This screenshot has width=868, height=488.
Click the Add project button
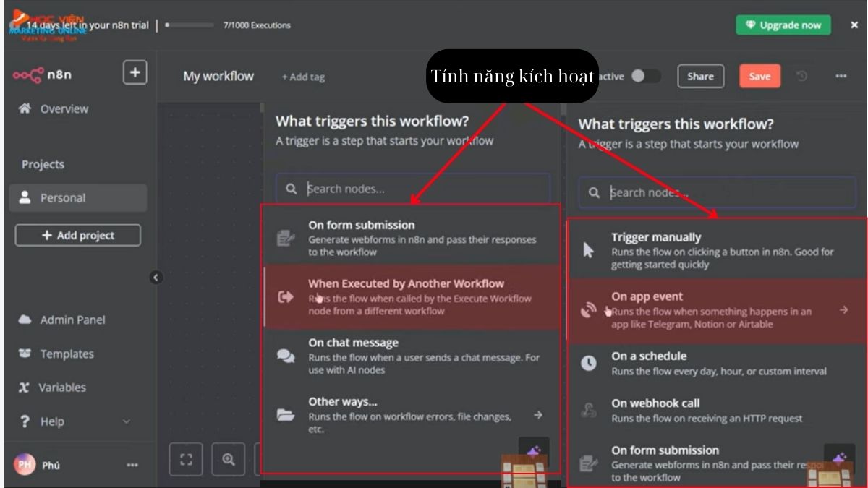pyautogui.click(x=78, y=235)
